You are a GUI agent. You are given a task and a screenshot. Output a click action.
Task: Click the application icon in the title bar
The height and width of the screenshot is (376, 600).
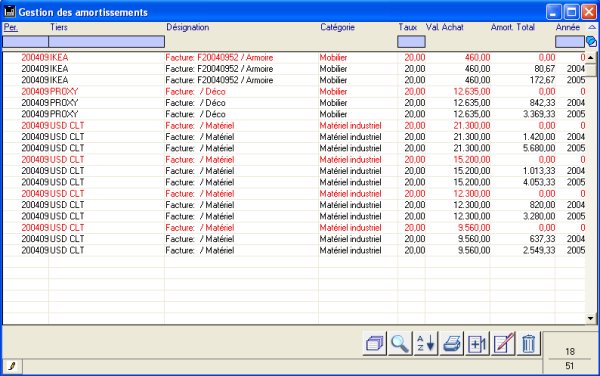pyautogui.click(x=10, y=11)
